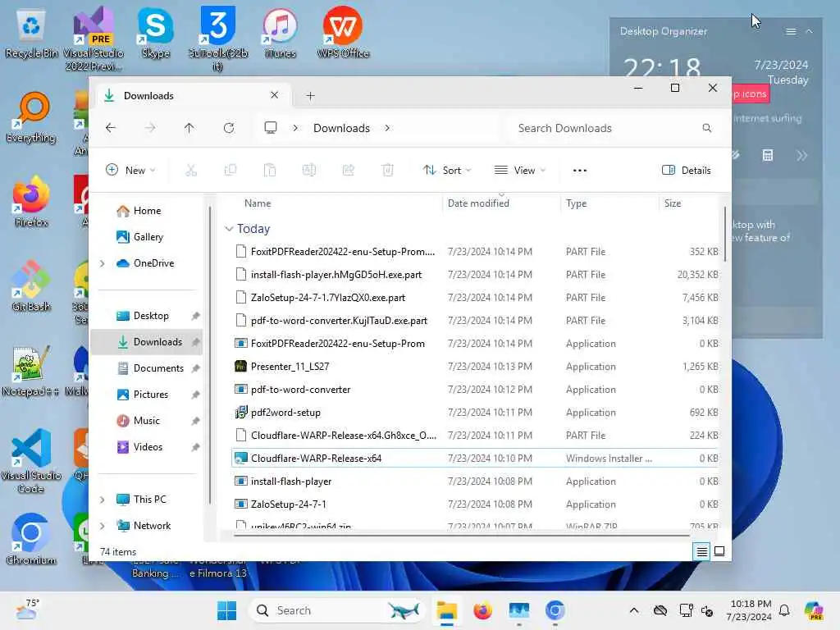Open Git Bash desktop shortcut

point(31,286)
